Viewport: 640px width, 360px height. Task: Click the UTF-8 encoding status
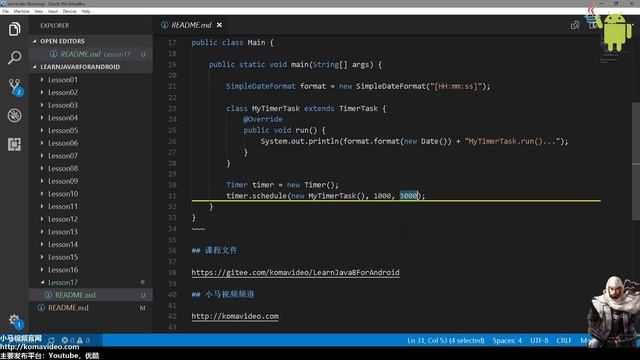(539, 340)
